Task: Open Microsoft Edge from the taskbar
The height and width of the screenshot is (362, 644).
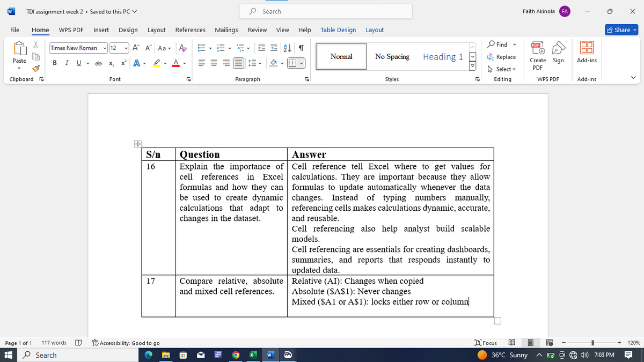Action: point(149,355)
